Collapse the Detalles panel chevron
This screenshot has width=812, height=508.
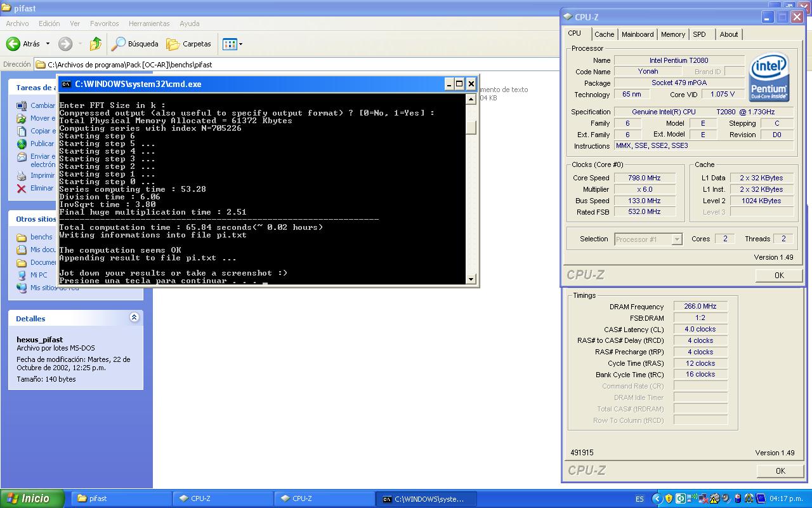point(134,317)
